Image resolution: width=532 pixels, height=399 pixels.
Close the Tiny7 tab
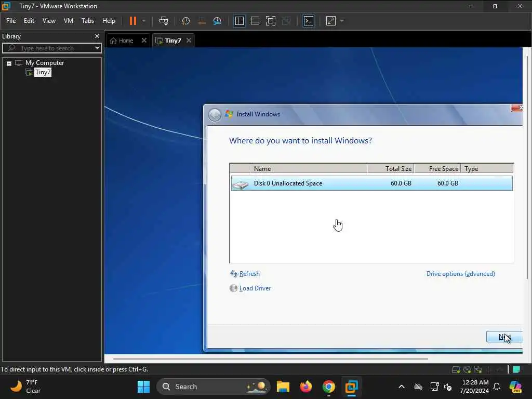[189, 41]
